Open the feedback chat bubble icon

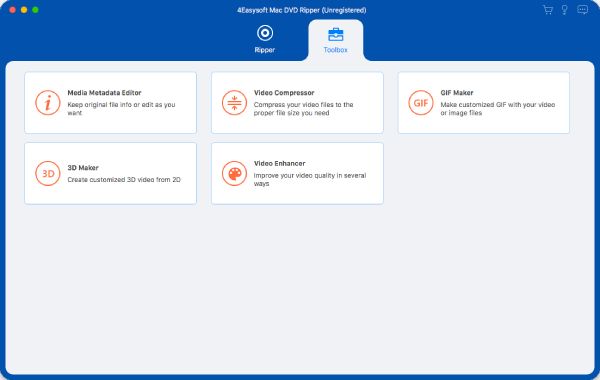click(582, 10)
